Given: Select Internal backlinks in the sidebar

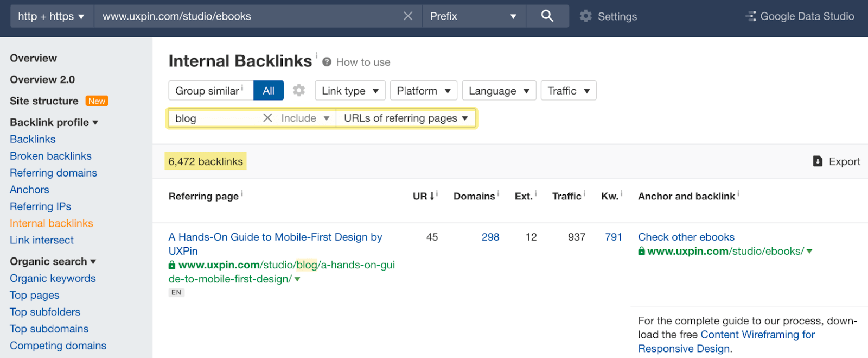Looking at the screenshot, I should coord(52,223).
